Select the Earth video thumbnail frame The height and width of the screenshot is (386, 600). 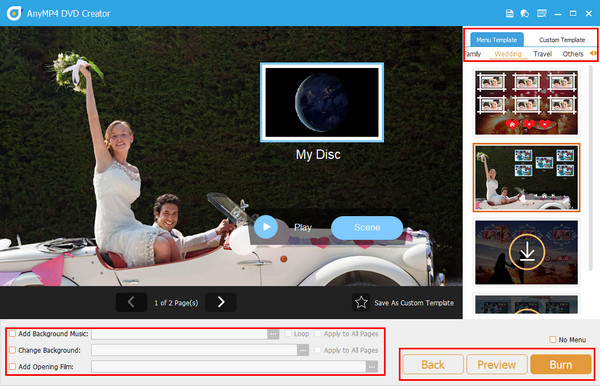click(322, 103)
